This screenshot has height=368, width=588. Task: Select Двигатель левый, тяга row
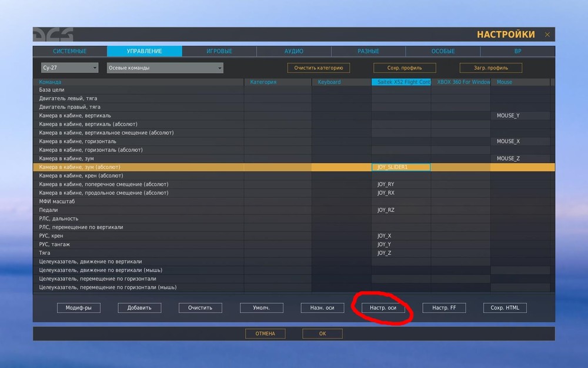293,98
